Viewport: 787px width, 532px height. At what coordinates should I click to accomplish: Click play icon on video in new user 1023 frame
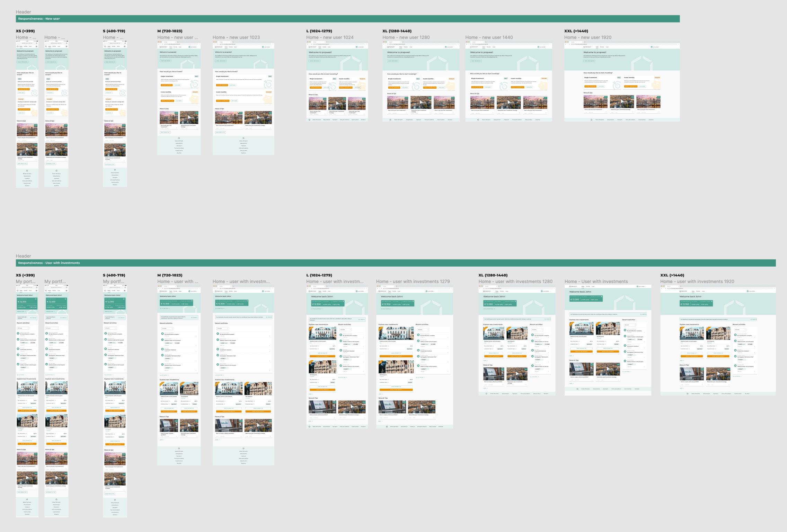[x=258, y=117]
